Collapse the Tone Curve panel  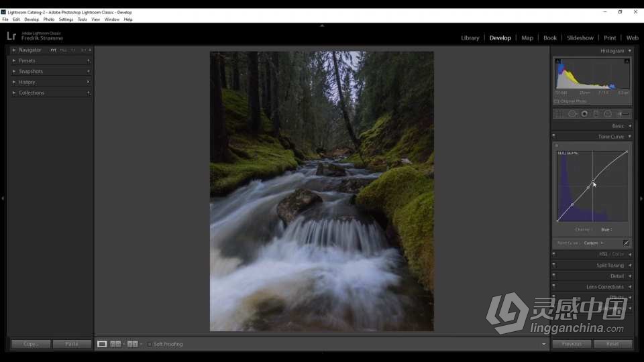tap(630, 137)
